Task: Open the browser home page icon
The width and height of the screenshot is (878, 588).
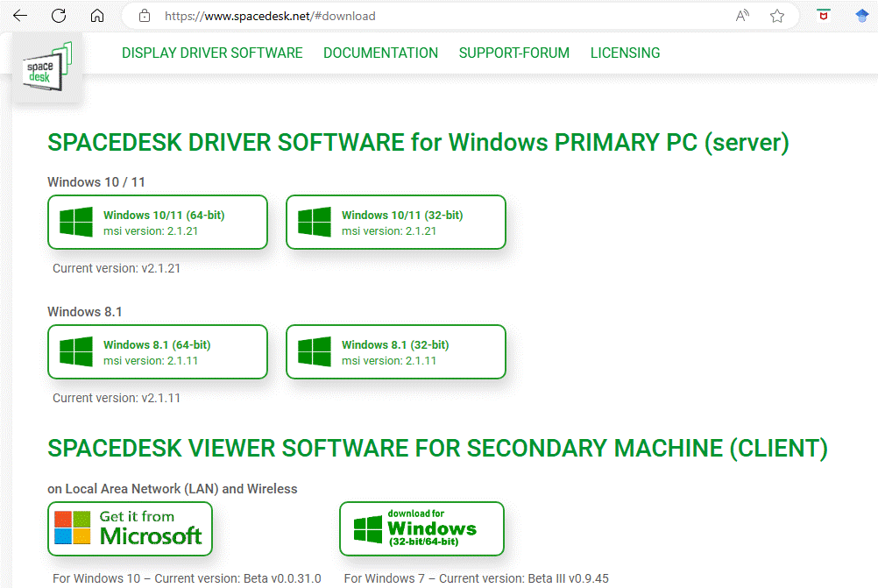Action: 97,16
